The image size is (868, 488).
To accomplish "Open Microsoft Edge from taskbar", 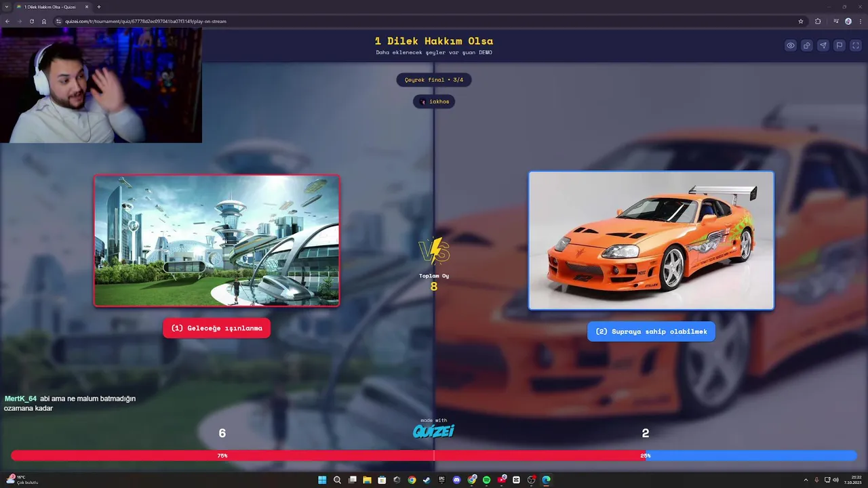I will click(546, 480).
